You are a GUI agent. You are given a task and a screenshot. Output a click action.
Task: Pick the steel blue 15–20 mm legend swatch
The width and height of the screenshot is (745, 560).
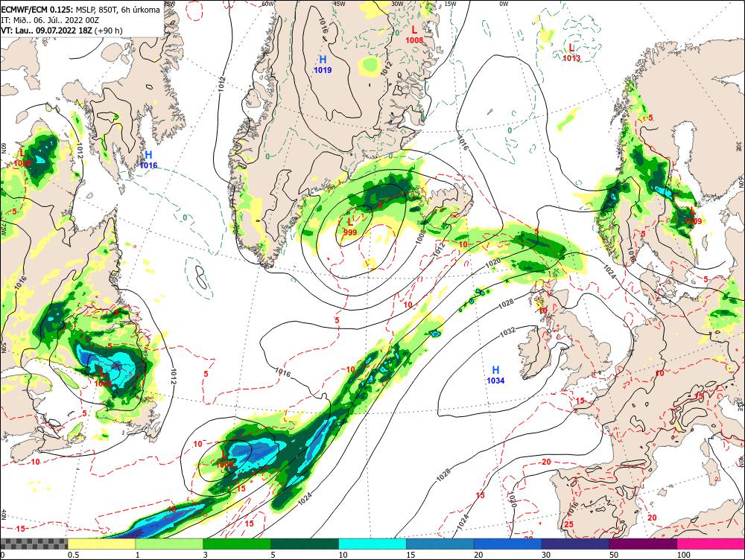click(440, 544)
